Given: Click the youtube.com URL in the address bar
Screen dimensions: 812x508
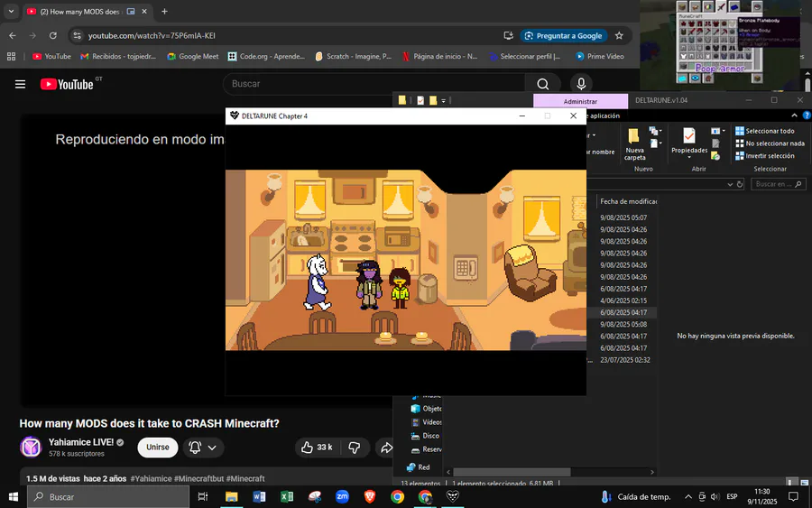Looking at the screenshot, I should coord(152,36).
